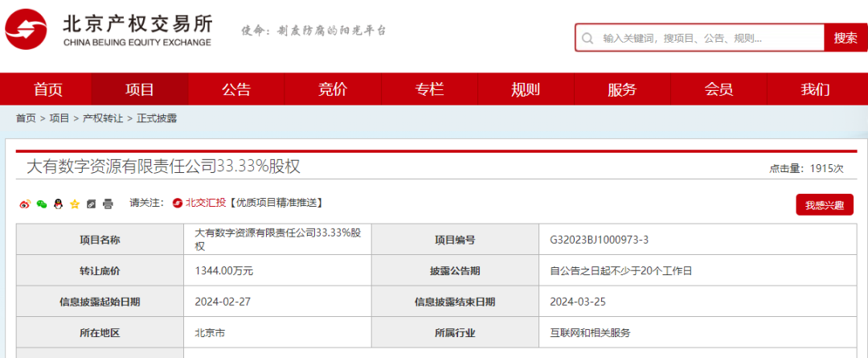Screen dimensions: 868x358
Task: Share the page via QQ penguin icon
Action: click(58, 204)
